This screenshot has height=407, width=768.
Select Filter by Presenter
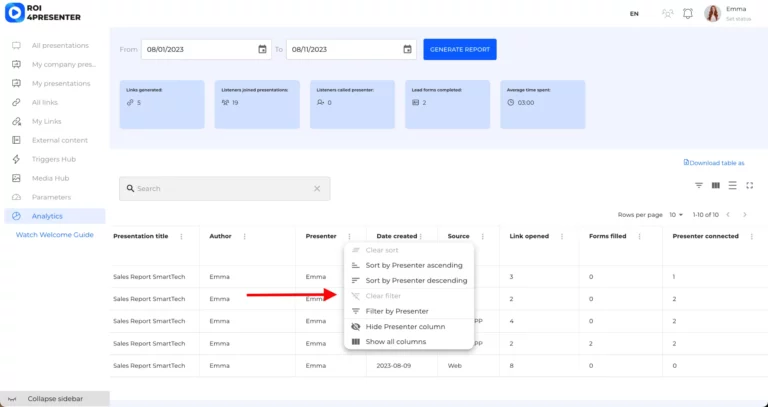click(409, 311)
